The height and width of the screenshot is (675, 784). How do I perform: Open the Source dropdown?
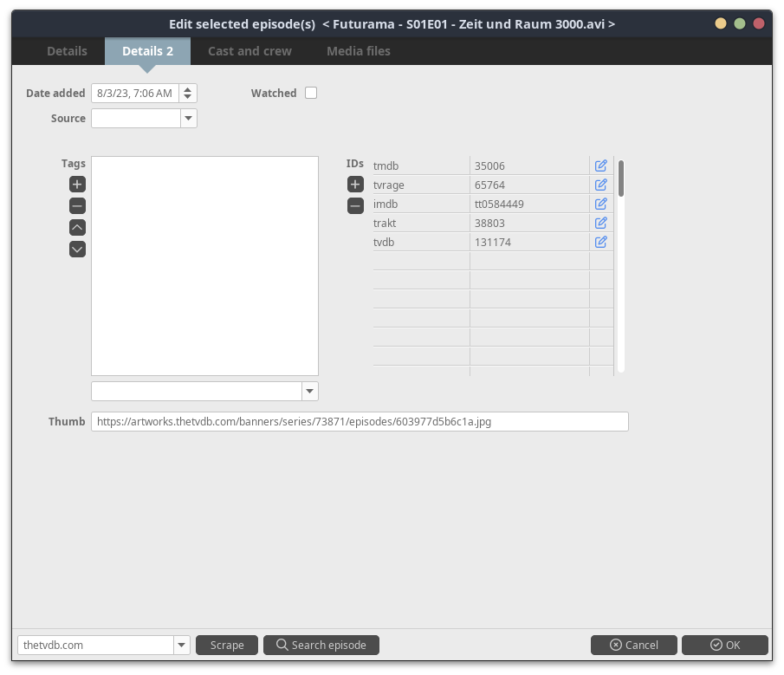coord(188,118)
